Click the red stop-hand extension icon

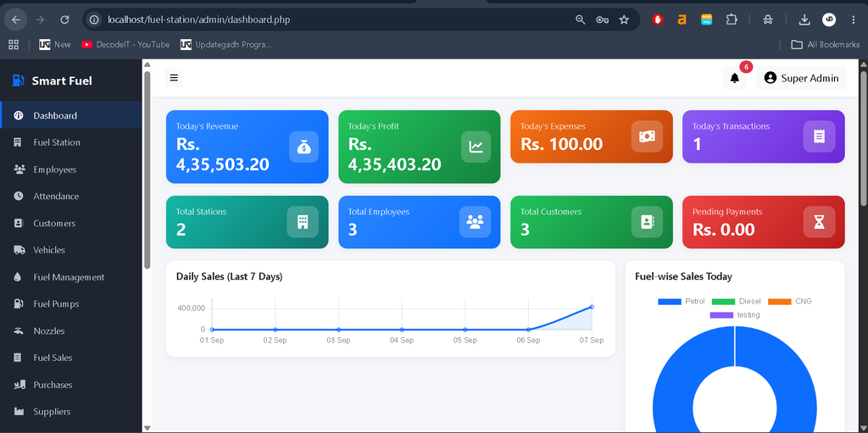(x=658, y=20)
